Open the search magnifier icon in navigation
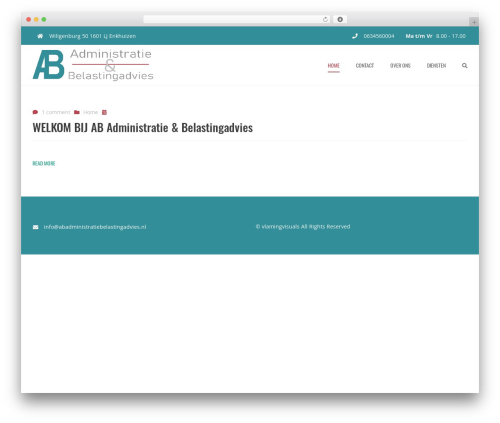Screen dimensions: 500x423 tap(465, 66)
